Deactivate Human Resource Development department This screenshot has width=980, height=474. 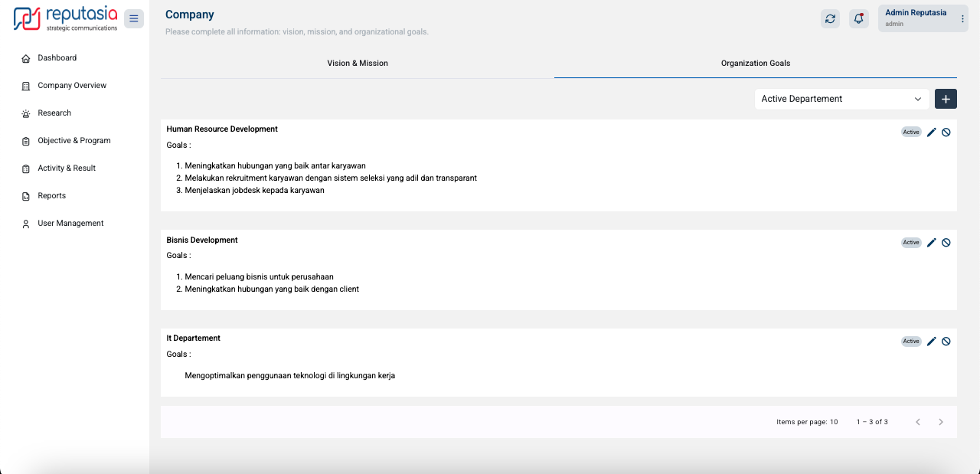tap(946, 132)
